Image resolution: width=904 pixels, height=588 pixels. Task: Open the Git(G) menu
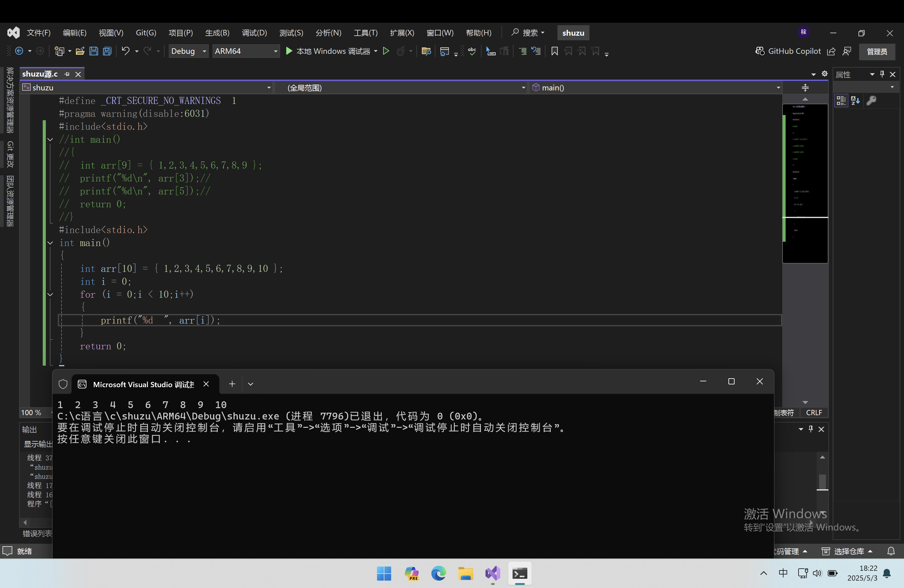[146, 33]
